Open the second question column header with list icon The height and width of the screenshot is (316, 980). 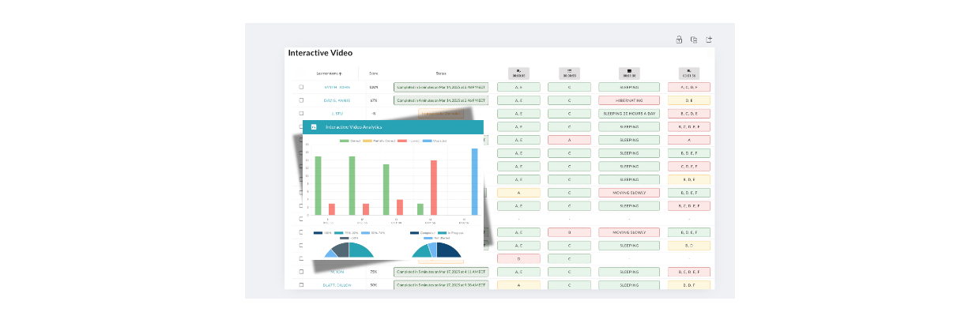[569, 73]
